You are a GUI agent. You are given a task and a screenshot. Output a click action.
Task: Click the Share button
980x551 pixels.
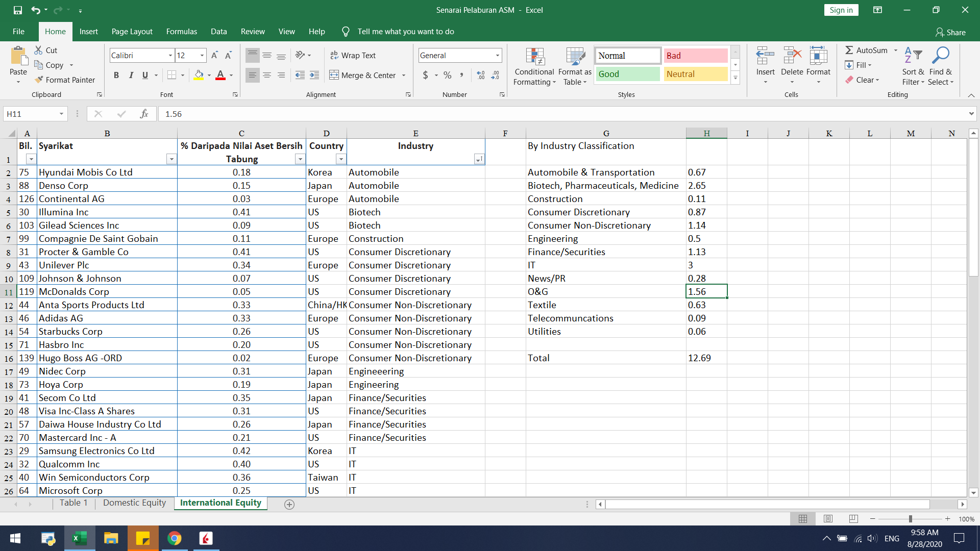[950, 33]
